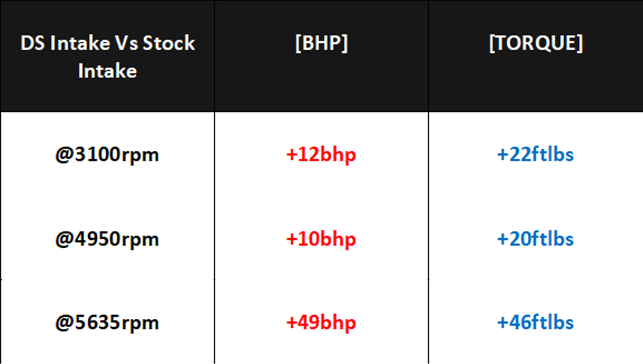643x364 pixels.
Task: Select the red +49bhp value
Action: point(321,322)
